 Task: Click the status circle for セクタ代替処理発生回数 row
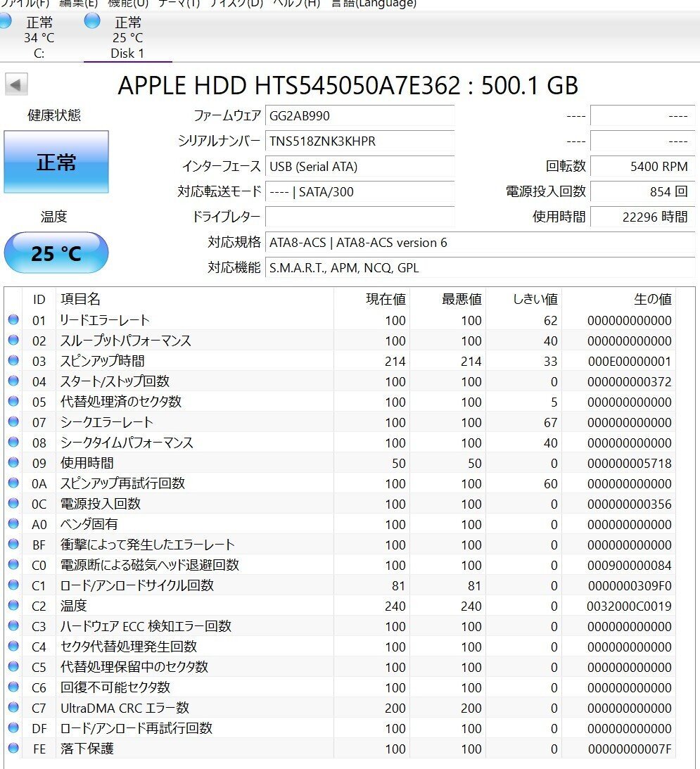tap(13, 646)
